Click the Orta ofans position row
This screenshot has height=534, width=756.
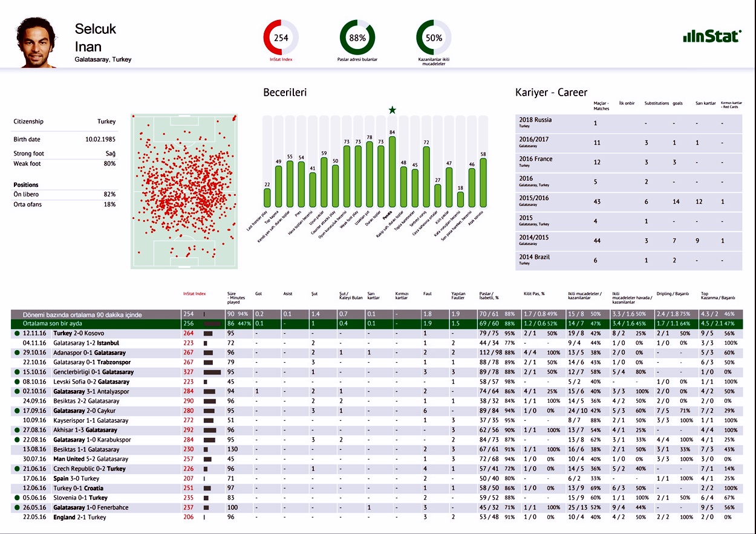pyautogui.click(x=65, y=204)
